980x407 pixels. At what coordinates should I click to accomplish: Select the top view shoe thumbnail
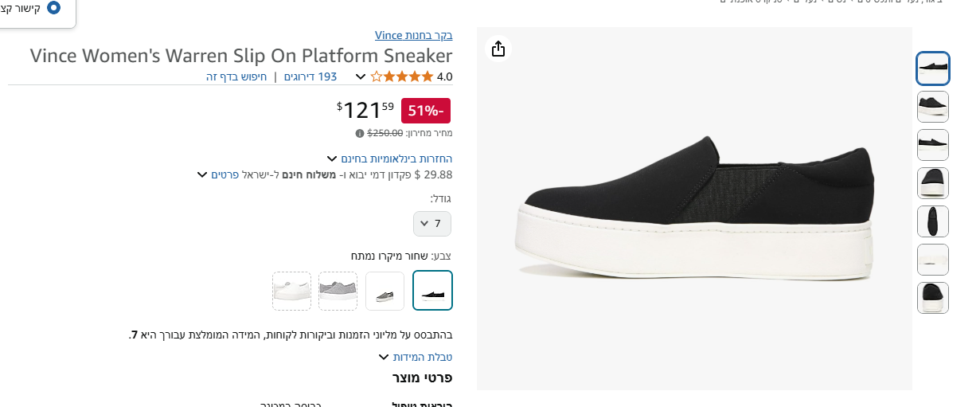[932, 221]
